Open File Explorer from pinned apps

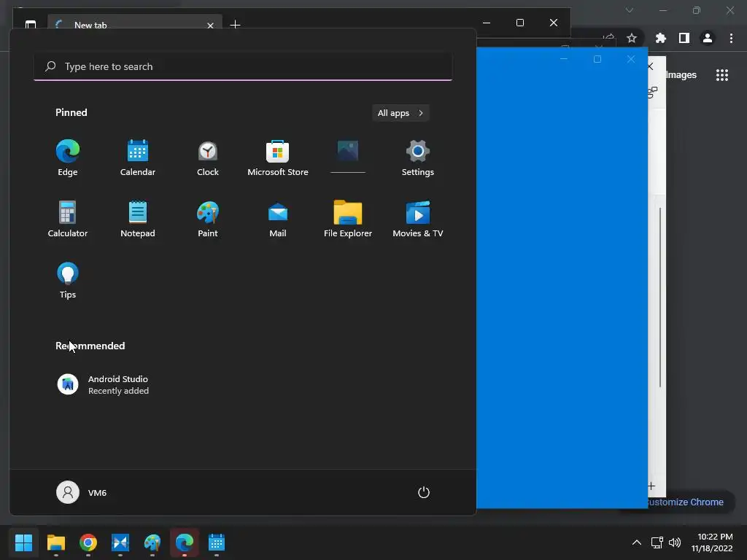point(348,219)
